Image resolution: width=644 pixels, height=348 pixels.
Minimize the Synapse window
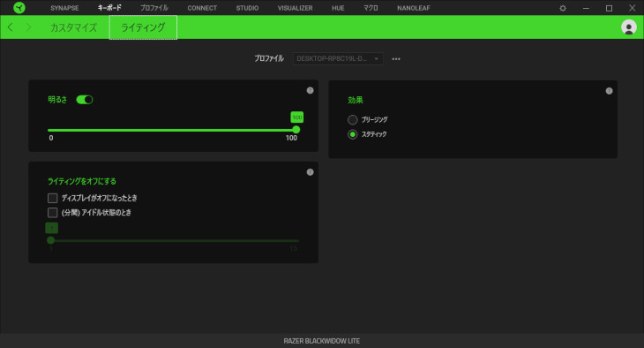pyautogui.click(x=586, y=8)
